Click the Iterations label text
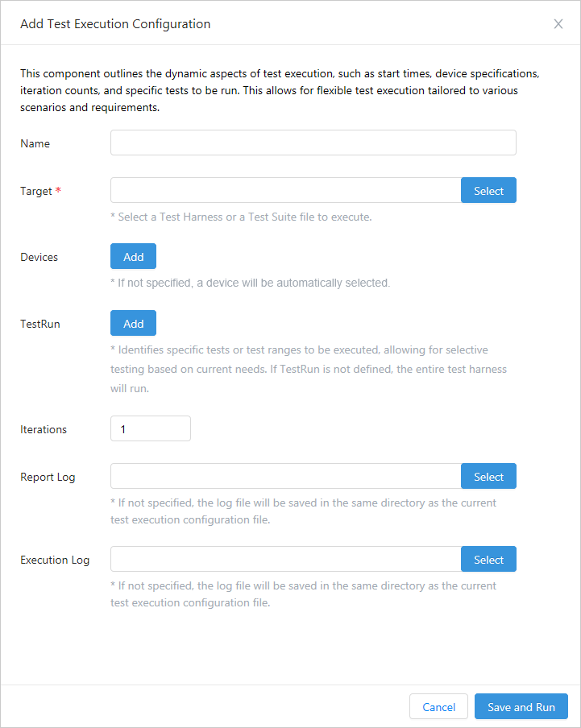The image size is (581, 728). click(44, 429)
